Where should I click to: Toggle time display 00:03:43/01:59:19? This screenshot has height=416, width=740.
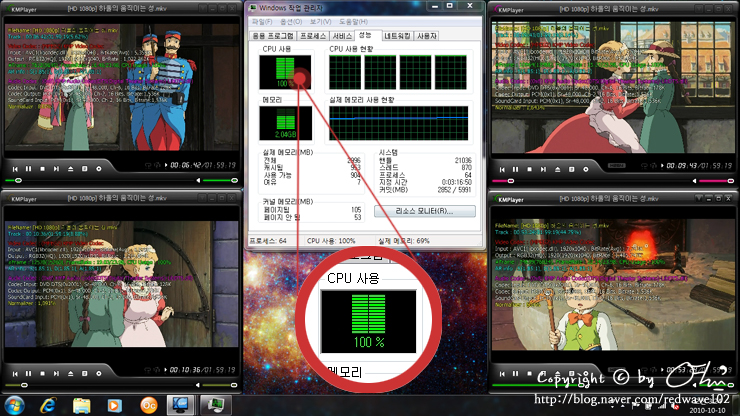(x=699, y=166)
